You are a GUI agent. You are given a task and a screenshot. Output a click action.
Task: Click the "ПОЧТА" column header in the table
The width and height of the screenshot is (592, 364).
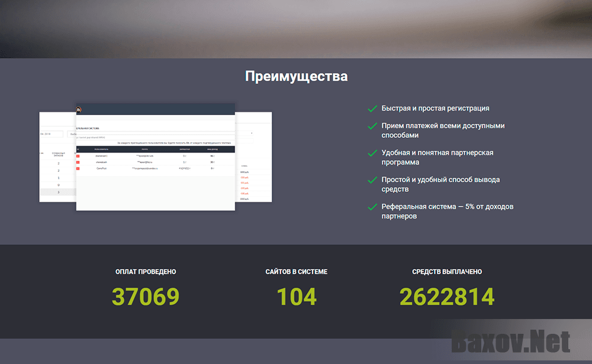(x=143, y=149)
